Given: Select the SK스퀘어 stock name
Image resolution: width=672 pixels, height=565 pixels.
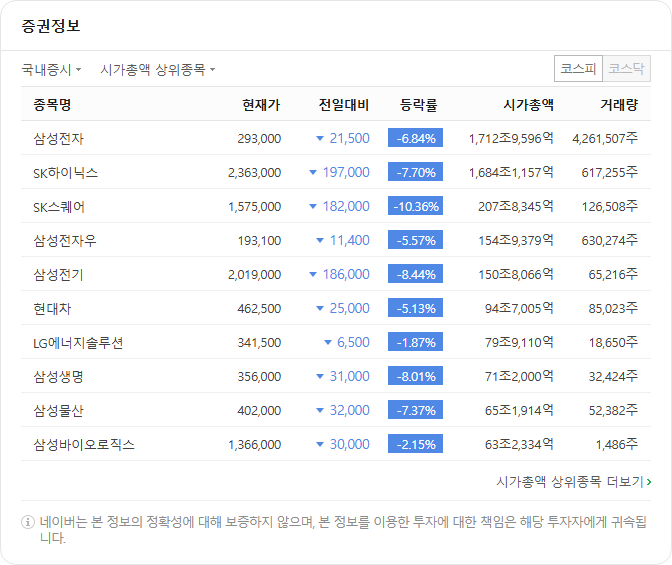Looking at the screenshot, I should click(59, 207).
